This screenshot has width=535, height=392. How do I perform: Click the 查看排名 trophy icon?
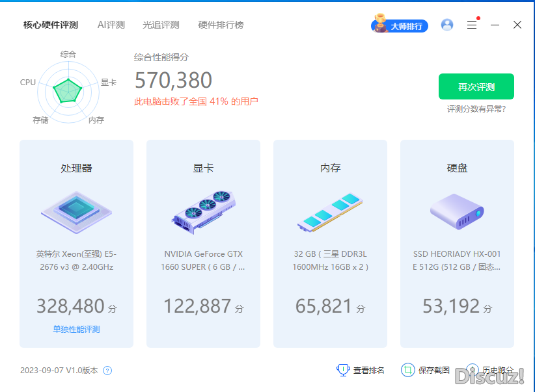point(343,370)
